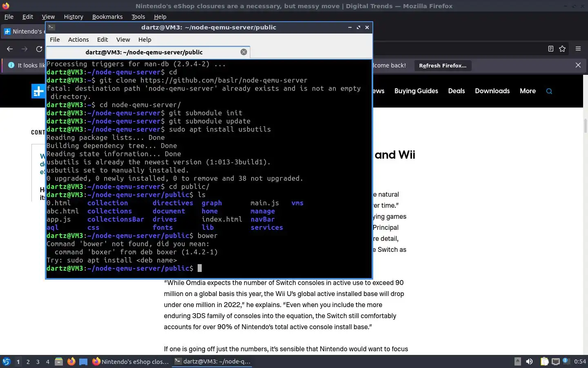
Task: Click the info icon in notification bar
Action: coord(11,65)
